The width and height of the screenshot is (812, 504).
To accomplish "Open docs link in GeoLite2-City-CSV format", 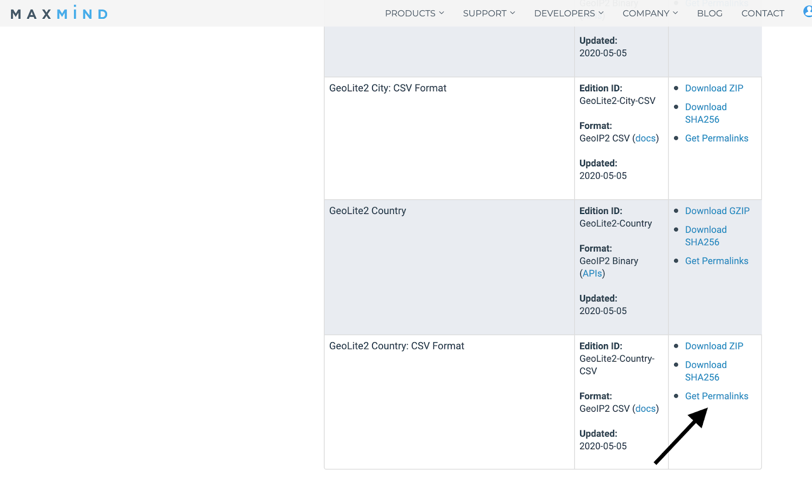I will coord(646,138).
